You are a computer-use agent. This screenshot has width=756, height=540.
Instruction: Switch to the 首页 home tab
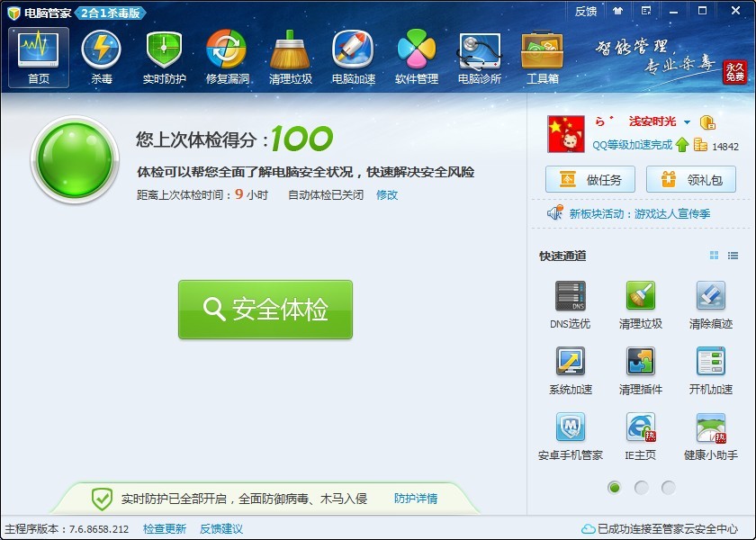[x=36, y=54]
